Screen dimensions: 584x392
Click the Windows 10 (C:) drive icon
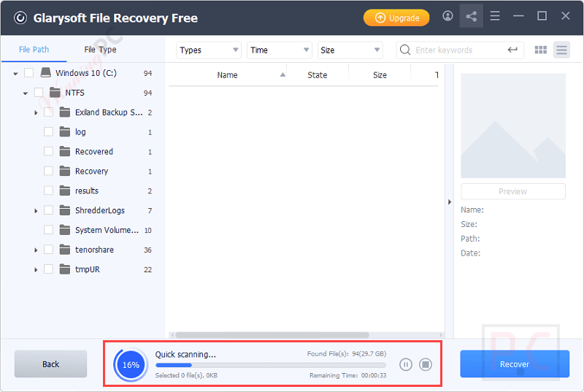pos(46,72)
